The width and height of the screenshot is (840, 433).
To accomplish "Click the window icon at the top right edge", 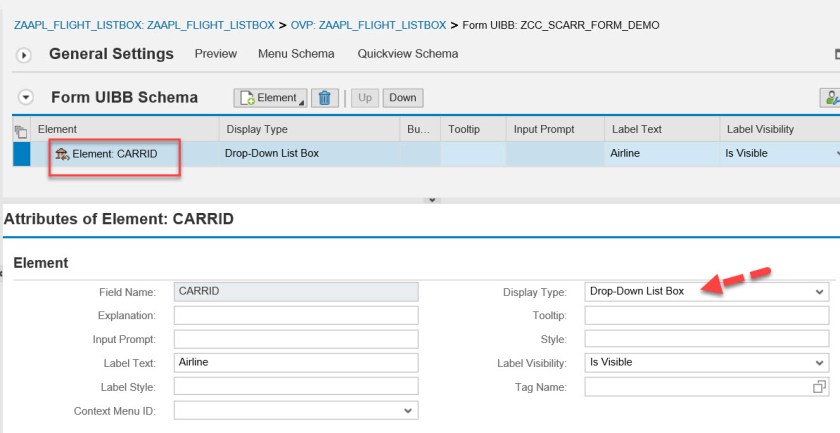I will (x=837, y=54).
